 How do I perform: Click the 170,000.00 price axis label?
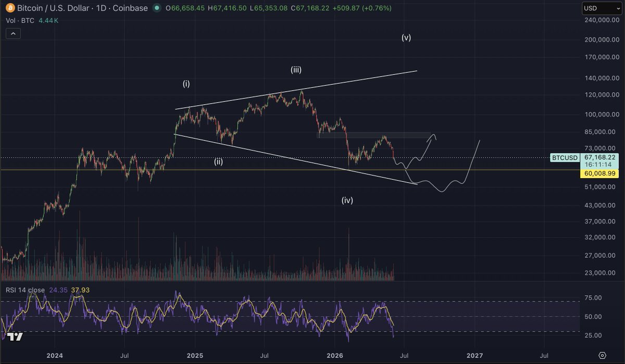click(x=602, y=57)
